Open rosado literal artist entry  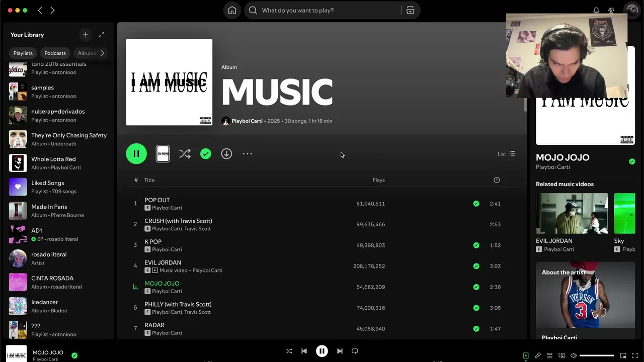59,258
